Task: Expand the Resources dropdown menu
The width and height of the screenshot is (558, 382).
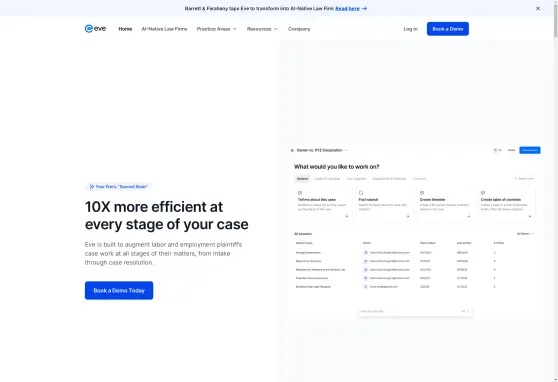Action: [x=262, y=29]
